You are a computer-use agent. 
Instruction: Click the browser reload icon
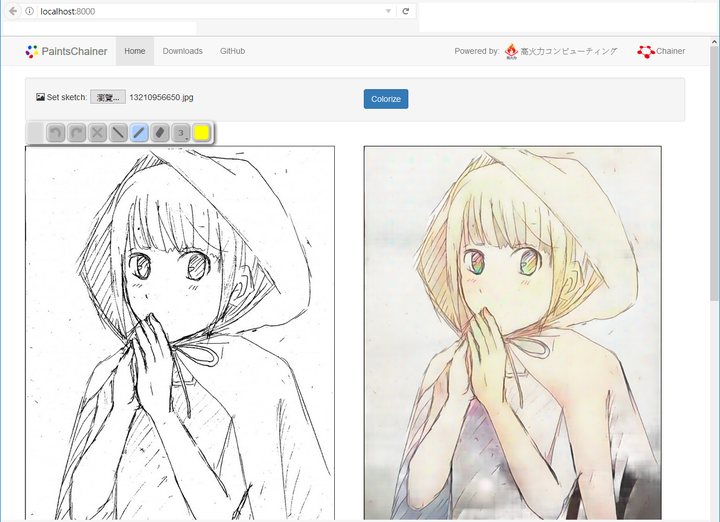point(405,11)
